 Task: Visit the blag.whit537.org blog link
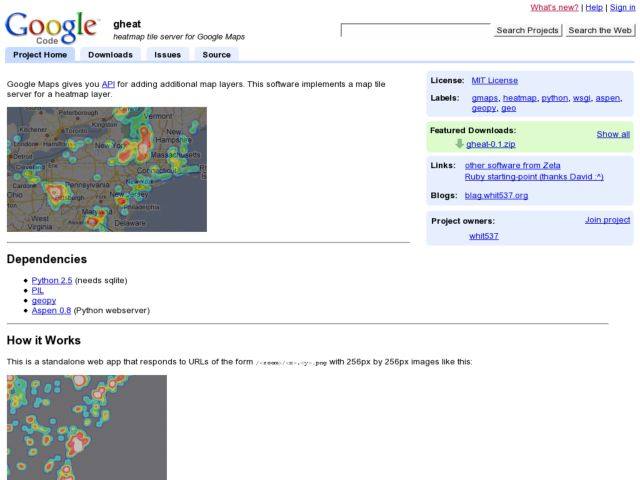click(x=496, y=195)
